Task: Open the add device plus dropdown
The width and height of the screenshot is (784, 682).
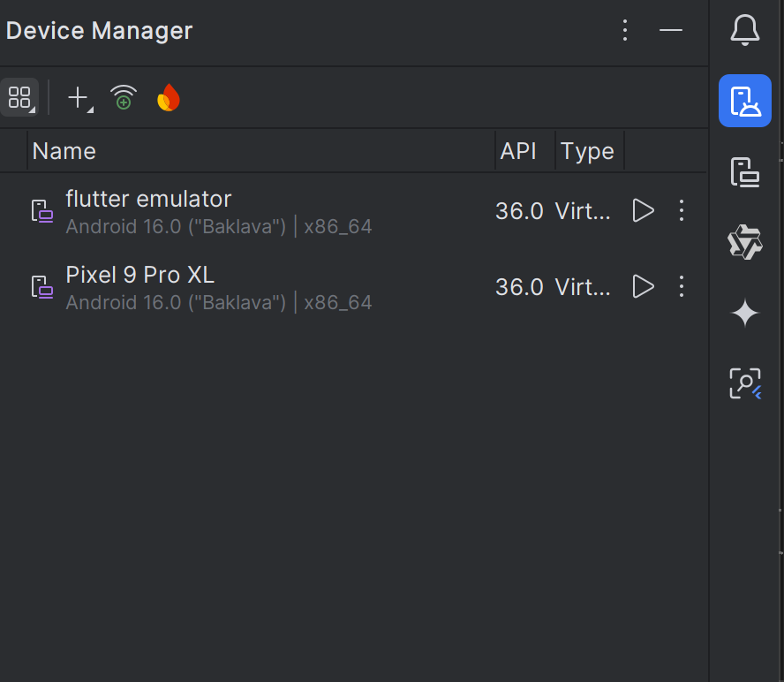Action: [80, 97]
